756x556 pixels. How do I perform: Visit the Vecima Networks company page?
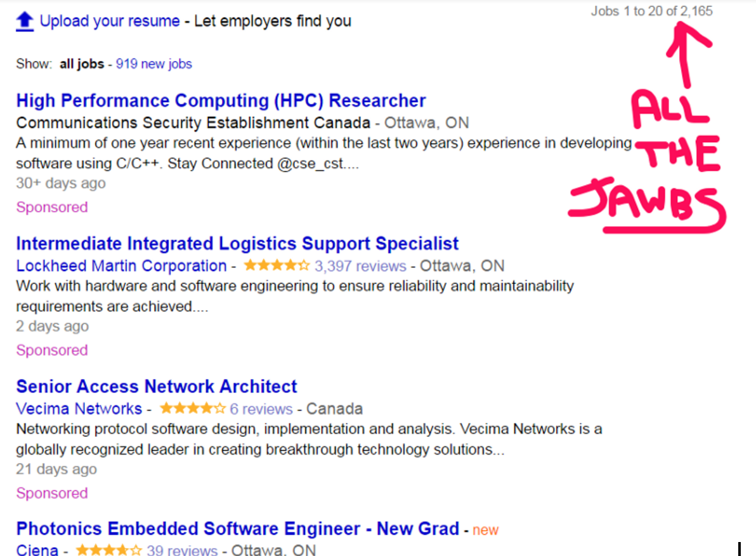79,409
